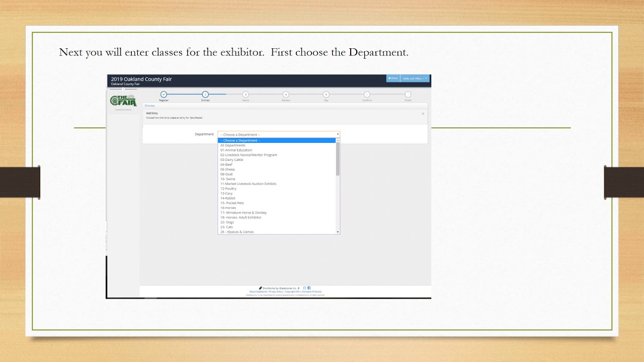Open the Copyright Info link
Viewport: 644px width, 362px height.
pyautogui.click(x=292, y=292)
